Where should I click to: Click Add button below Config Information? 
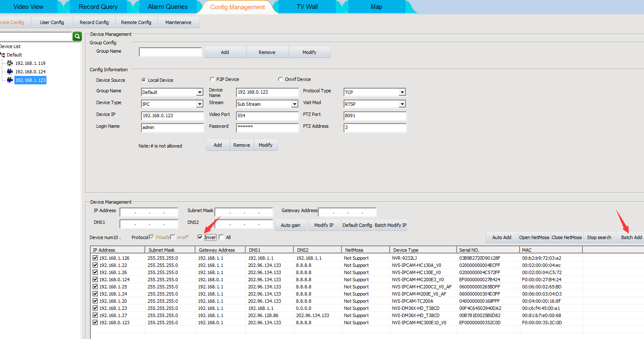(218, 145)
